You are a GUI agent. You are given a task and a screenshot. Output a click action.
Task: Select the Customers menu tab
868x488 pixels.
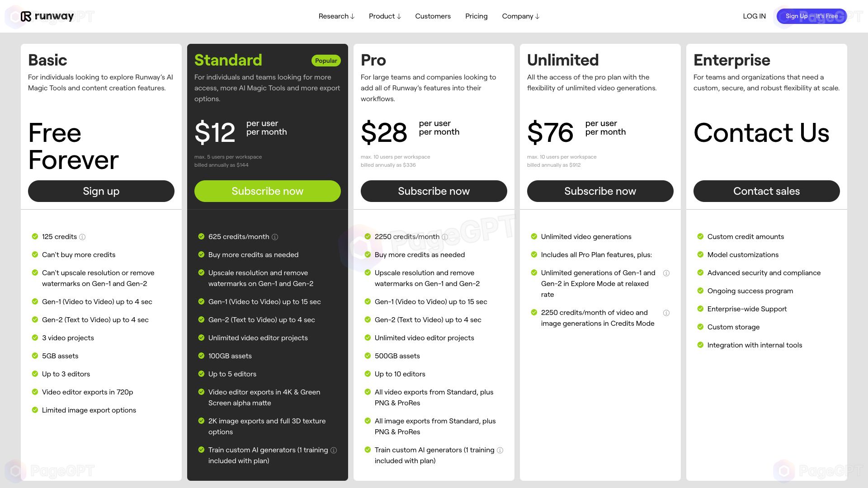[x=433, y=15]
